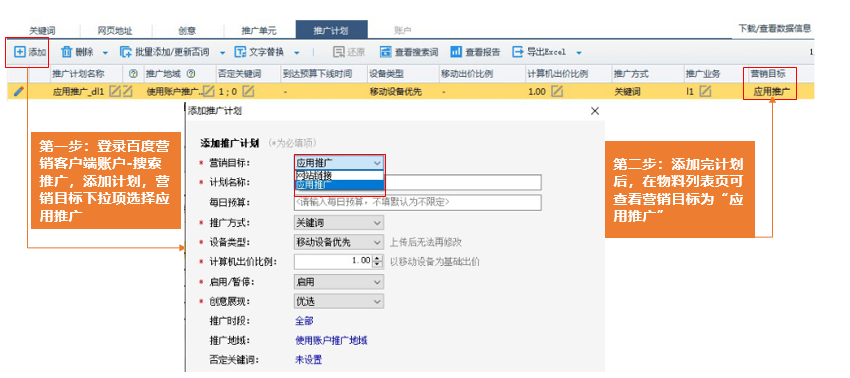
Task: Click the 添加 plus icon in toolbar
Action: (x=20, y=52)
